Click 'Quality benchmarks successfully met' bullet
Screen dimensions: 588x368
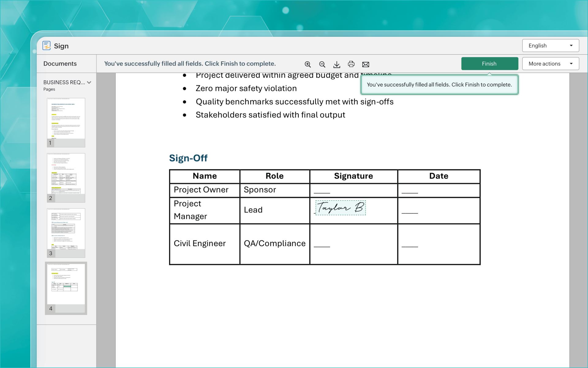click(x=295, y=102)
